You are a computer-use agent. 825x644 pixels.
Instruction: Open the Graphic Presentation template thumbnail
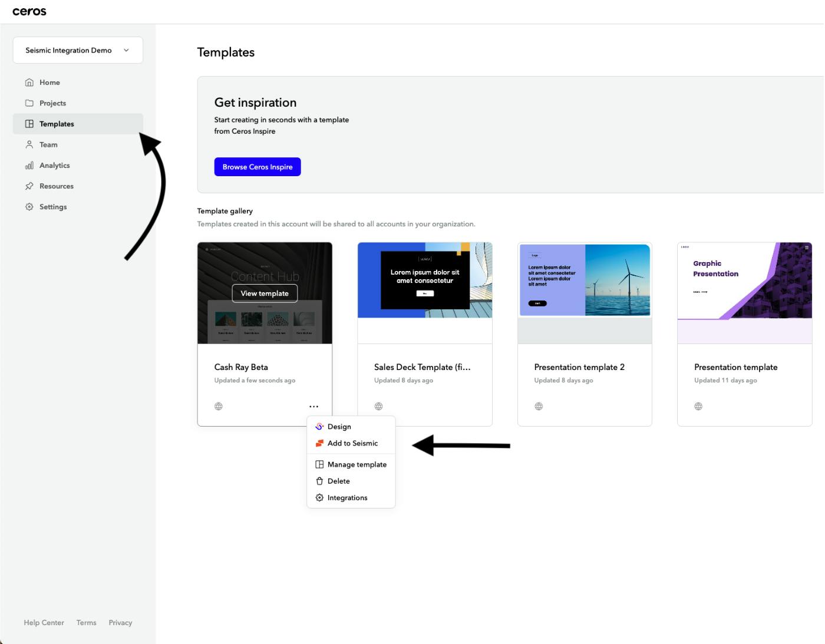tap(745, 293)
